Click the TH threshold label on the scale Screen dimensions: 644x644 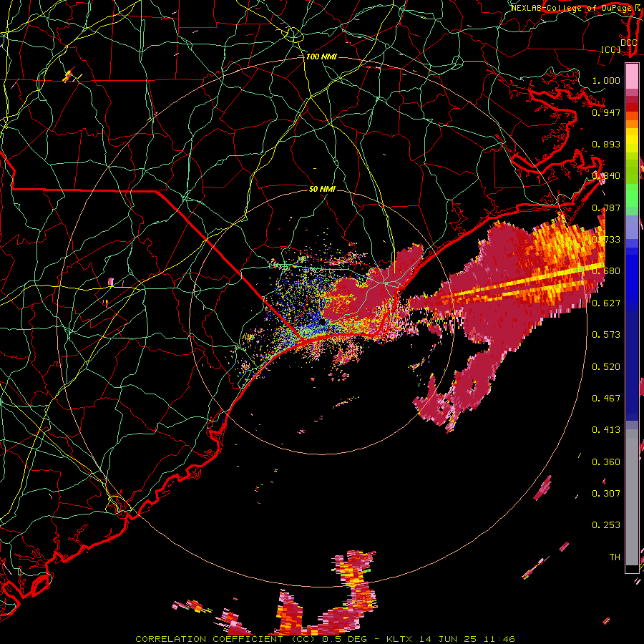click(615, 557)
